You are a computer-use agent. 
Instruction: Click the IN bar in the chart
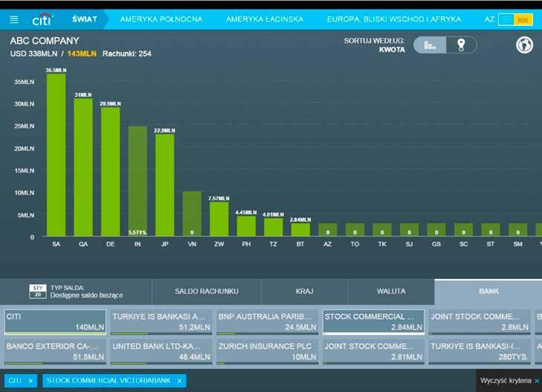(x=138, y=181)
